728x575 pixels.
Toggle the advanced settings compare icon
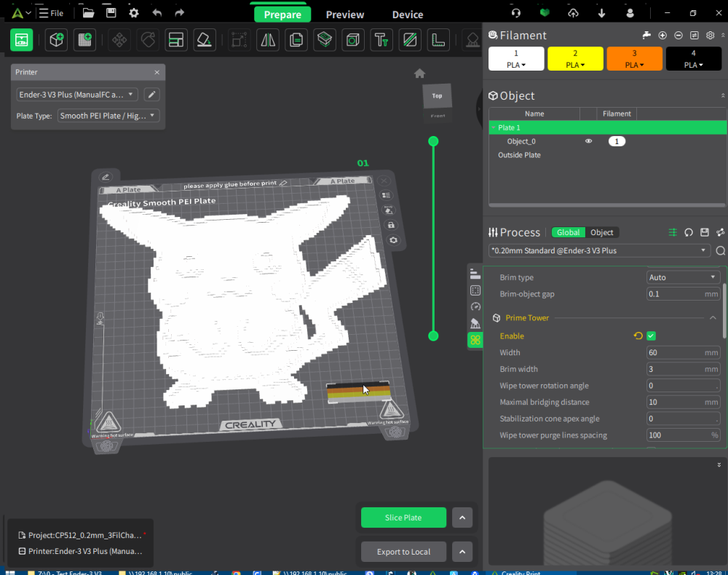[673, 232]
